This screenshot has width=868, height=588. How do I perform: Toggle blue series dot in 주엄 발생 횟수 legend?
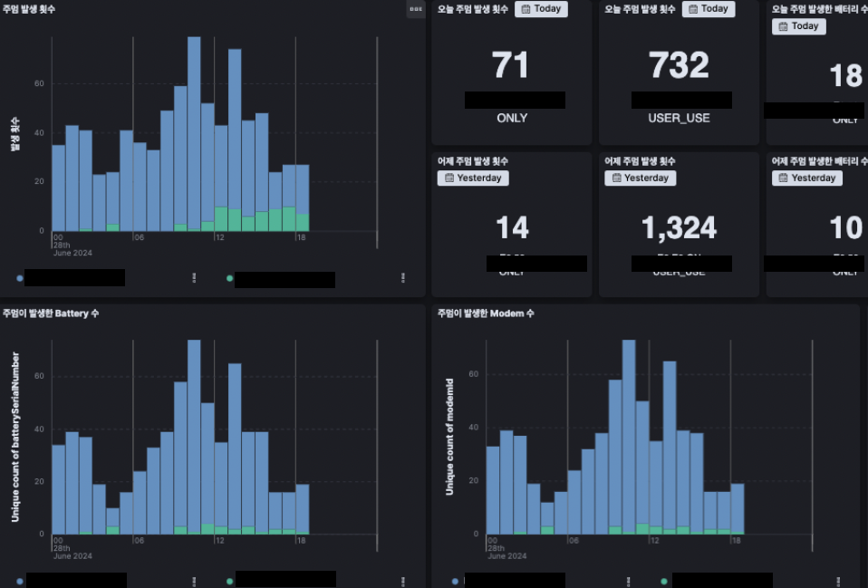tap(20, 278)
